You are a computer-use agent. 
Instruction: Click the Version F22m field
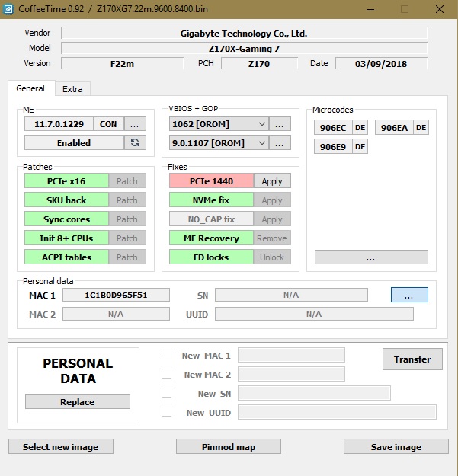pos(122,63)
